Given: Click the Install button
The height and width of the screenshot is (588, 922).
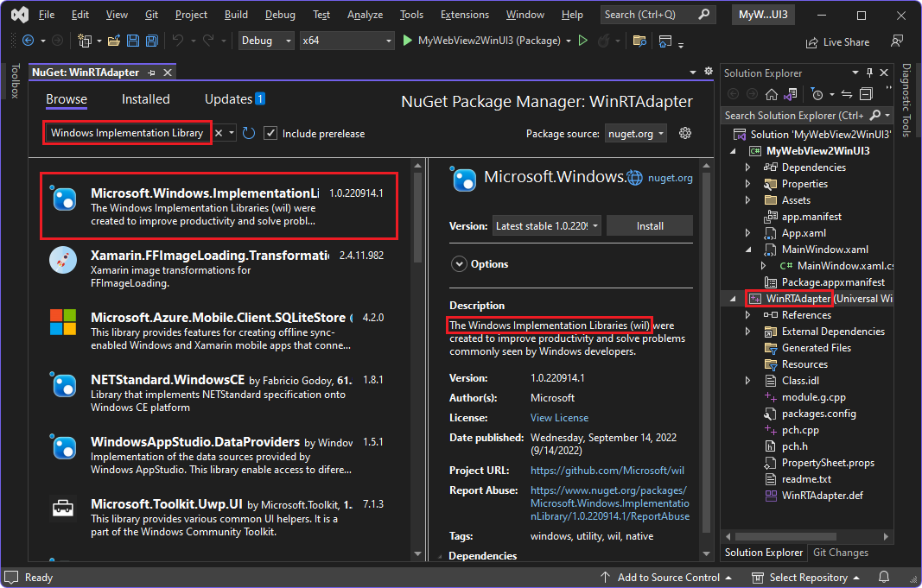Looking at the screenshot, I should point(650,226).
